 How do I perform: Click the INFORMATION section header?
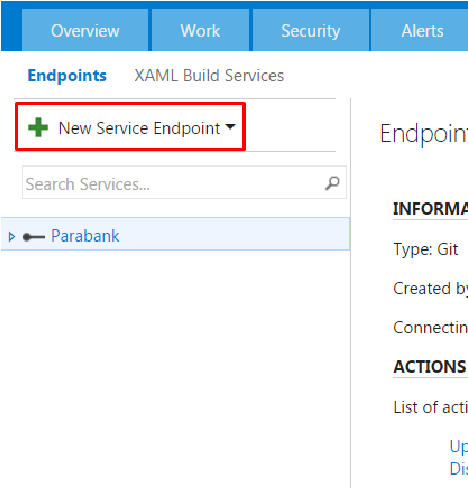click(430, 209)
